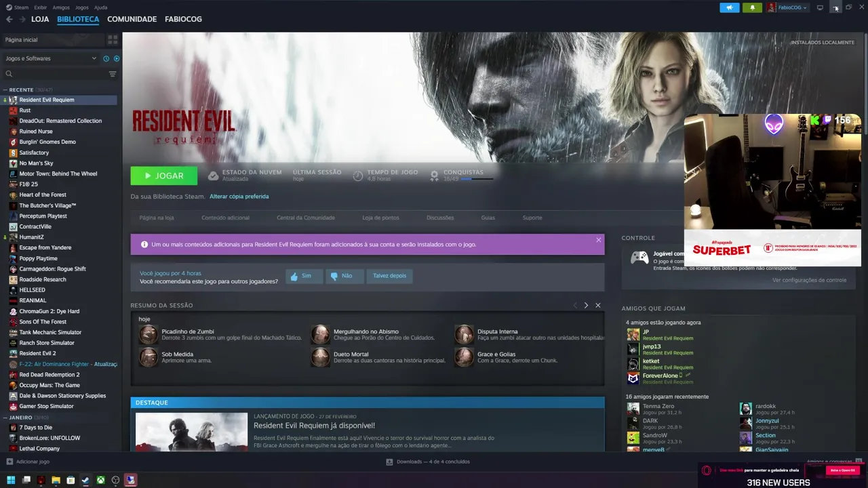Go to next session summary page
The height and width of the screenshot is (488, 868).
coord(586,306)
